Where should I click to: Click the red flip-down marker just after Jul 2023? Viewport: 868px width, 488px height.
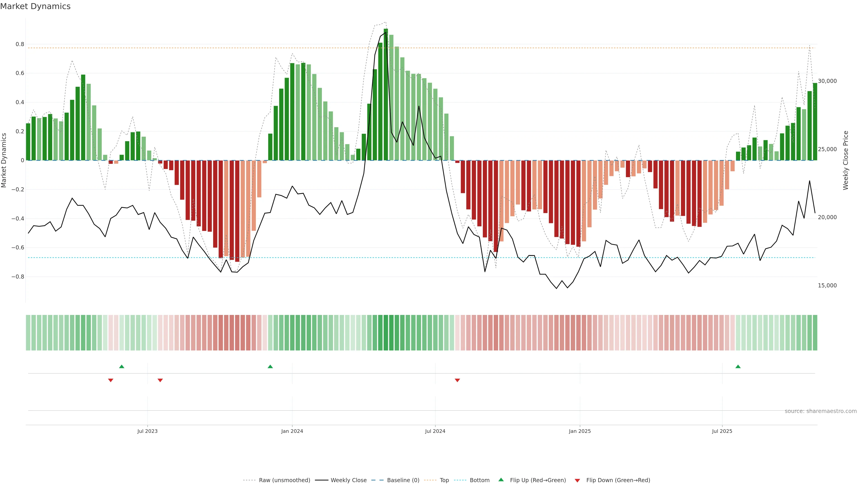tap(160, 380)
